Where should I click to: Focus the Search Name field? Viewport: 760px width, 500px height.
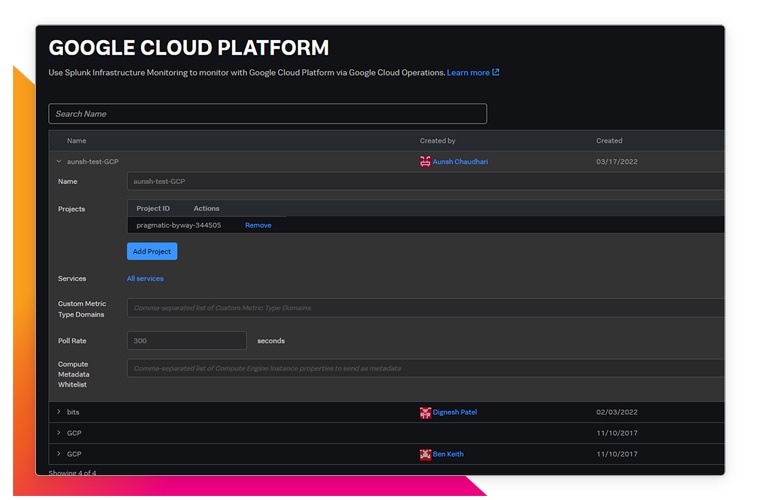(x=268, y=114)
